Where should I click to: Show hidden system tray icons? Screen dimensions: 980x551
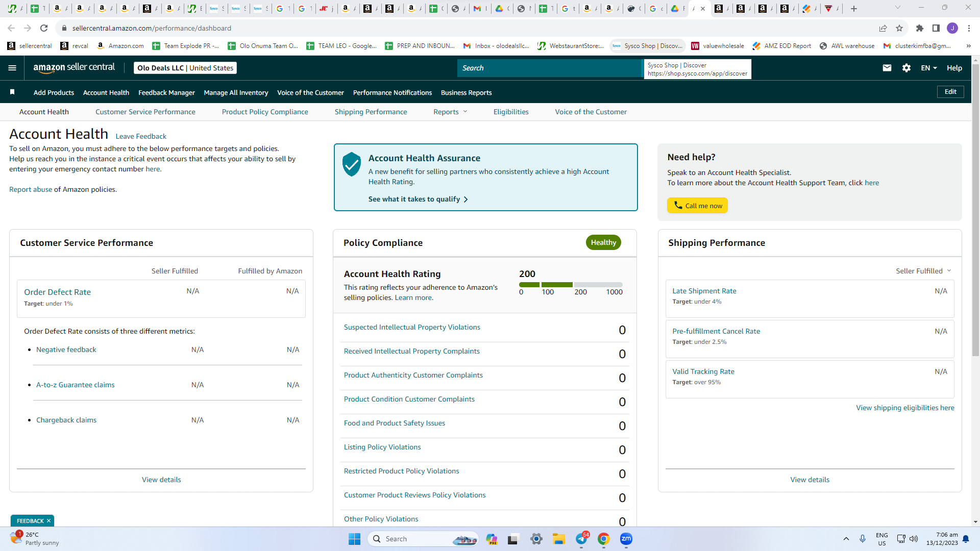click(846, 539)
